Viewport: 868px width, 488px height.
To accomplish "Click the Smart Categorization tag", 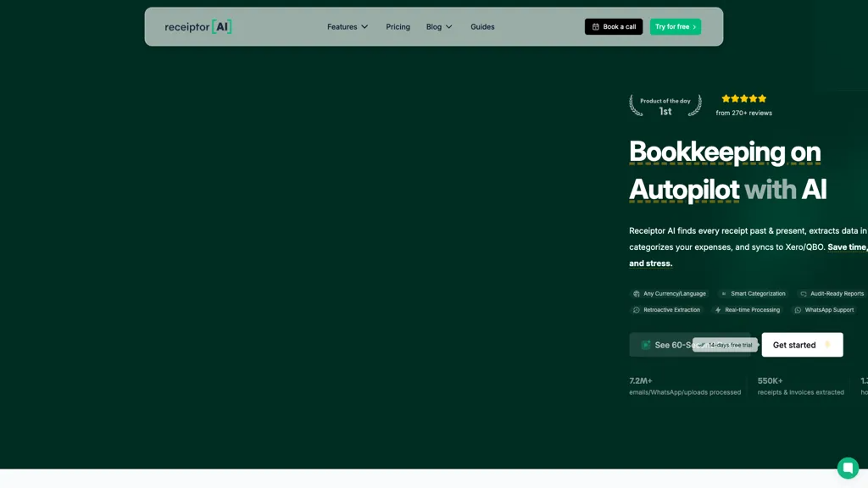I will pyautogui.click(x=753, y=294).
